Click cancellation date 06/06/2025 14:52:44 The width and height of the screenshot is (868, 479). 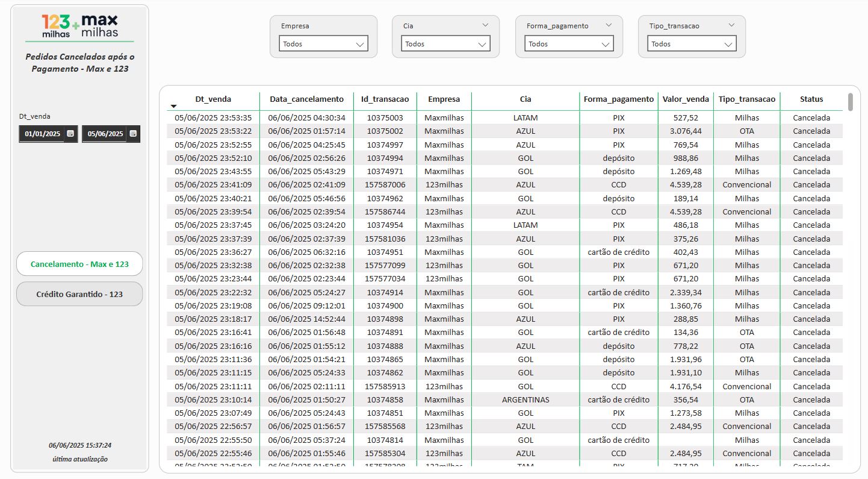tap(307, 319)
